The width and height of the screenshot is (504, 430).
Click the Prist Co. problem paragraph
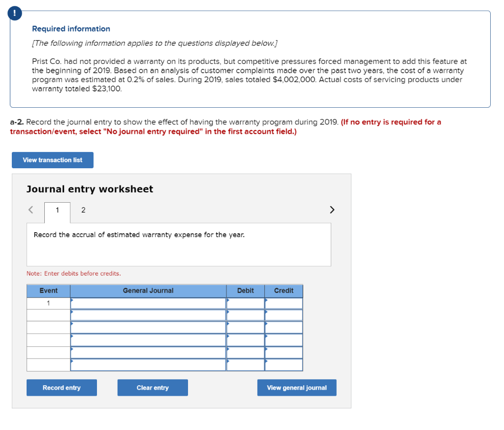(x=249, y=75)
